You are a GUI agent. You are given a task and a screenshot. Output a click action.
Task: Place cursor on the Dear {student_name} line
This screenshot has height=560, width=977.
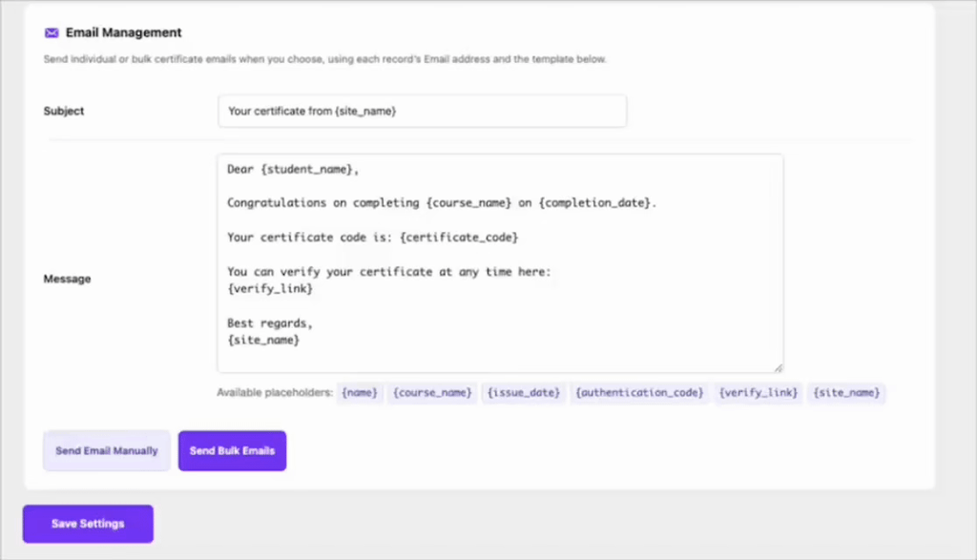point(293,170)
